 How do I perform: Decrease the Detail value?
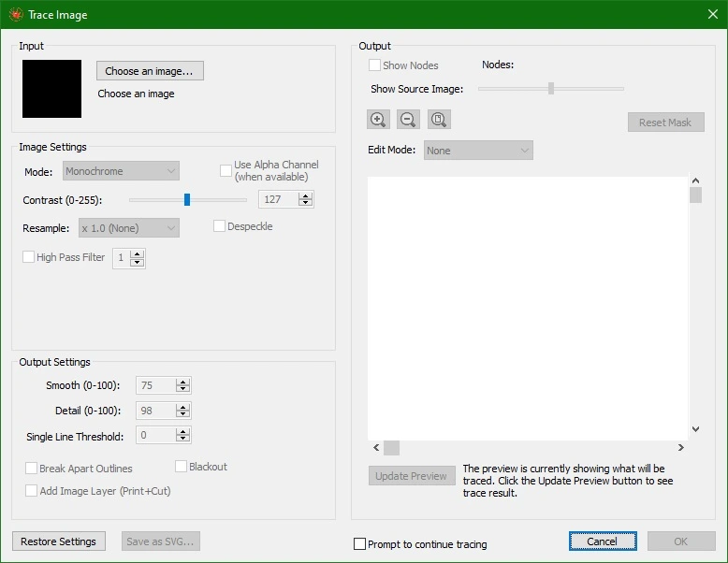182,414
